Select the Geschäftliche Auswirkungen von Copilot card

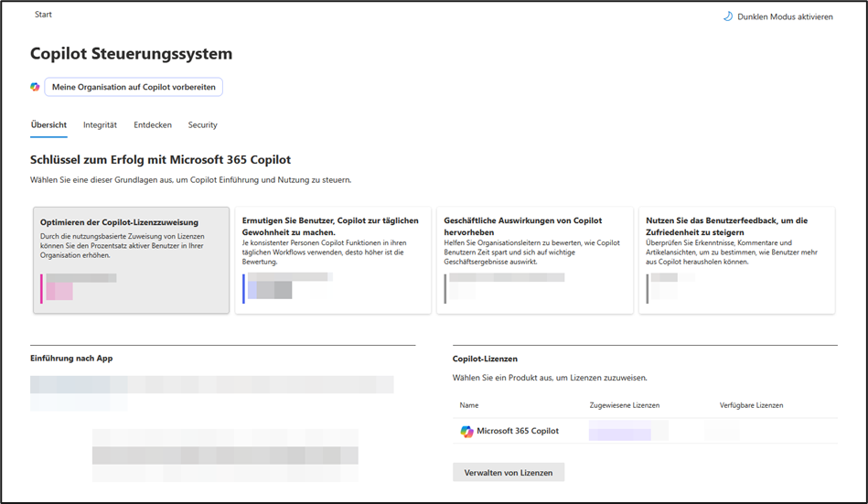(535, 261)
